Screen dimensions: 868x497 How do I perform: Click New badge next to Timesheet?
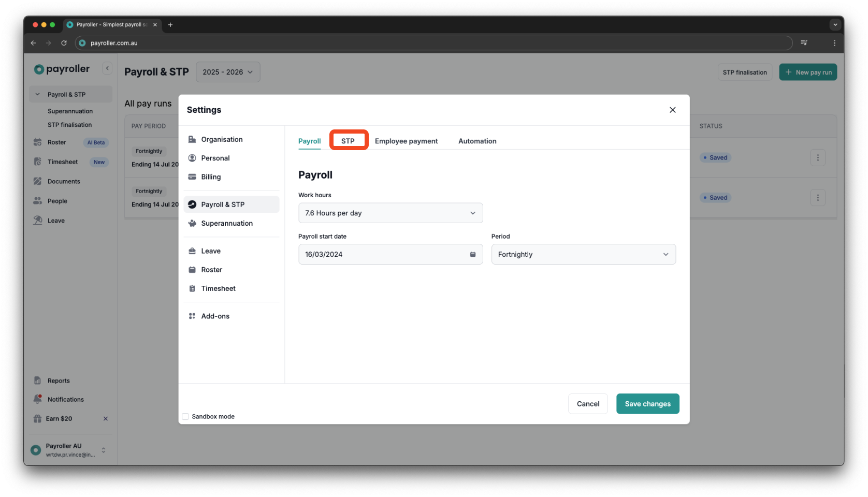[99, 162]
